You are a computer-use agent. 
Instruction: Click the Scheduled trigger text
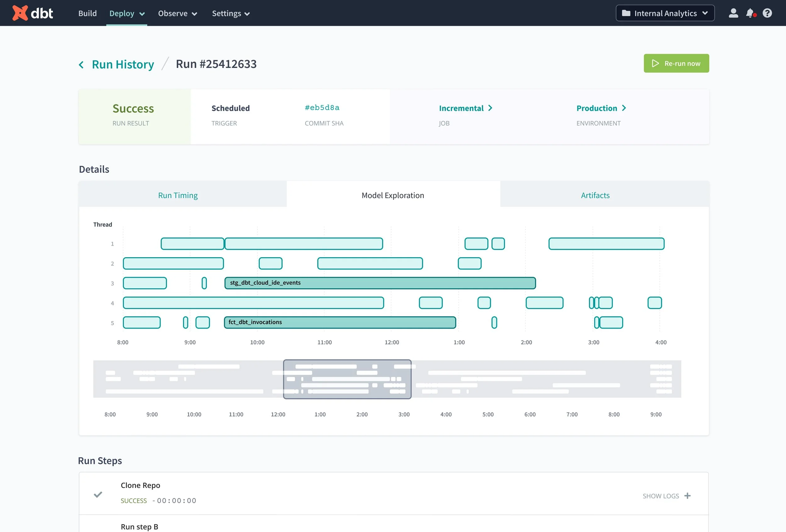[231, 108]
